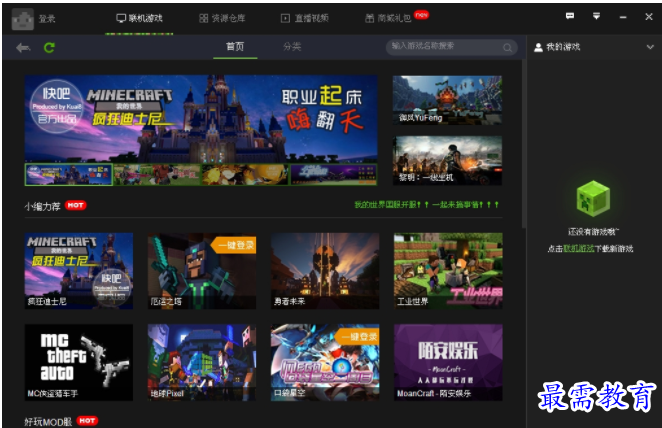The image size is (662, 428).
Task: Refresh the page with the green reload icon
Action: coord(49,47)
